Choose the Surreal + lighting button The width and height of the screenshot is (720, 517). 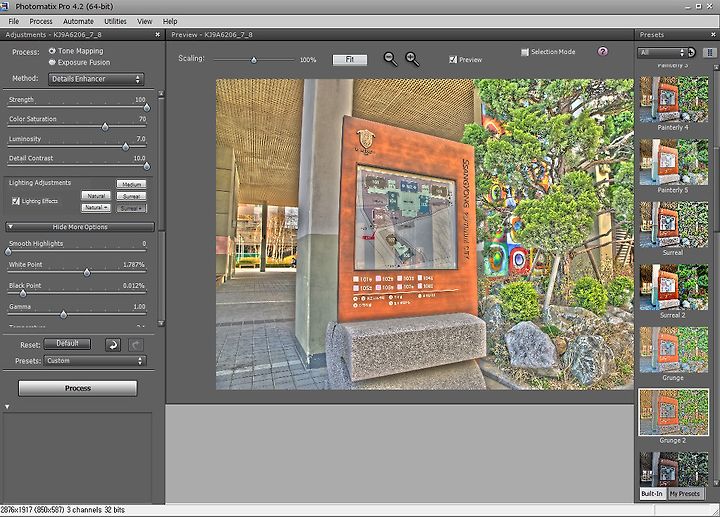131,208
